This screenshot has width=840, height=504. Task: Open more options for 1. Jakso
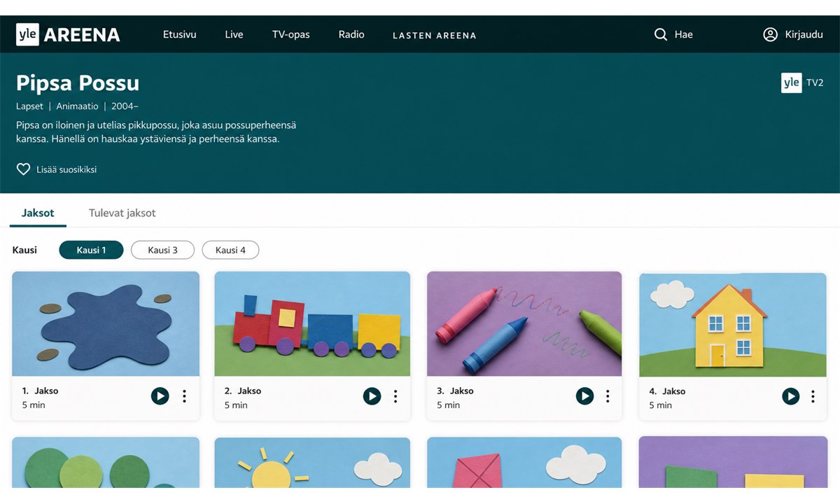(184, 396)
